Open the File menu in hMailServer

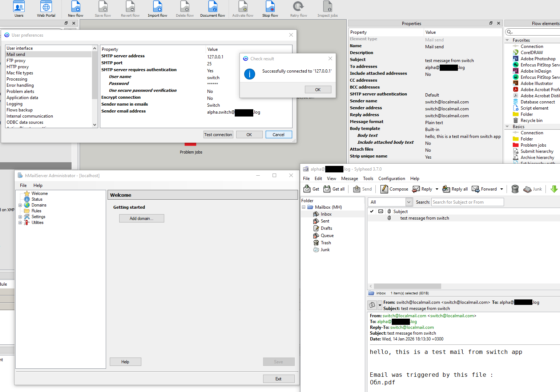click(23, 185)
